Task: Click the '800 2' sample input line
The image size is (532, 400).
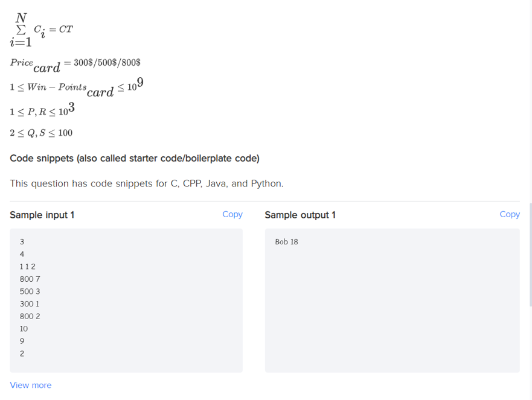Action: point(30,316)
